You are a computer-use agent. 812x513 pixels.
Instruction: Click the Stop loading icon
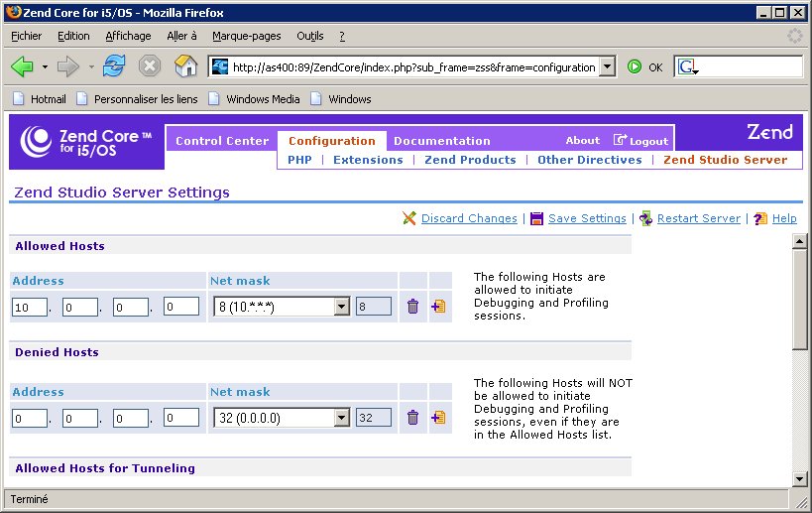[149, 66]
